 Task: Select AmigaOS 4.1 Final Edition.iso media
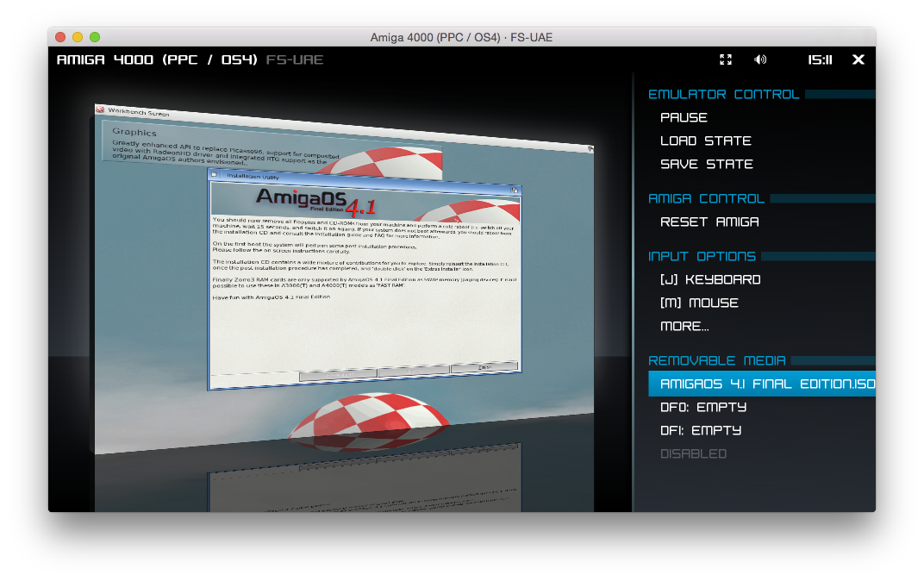pyautogui.click(x=761, y=384)
